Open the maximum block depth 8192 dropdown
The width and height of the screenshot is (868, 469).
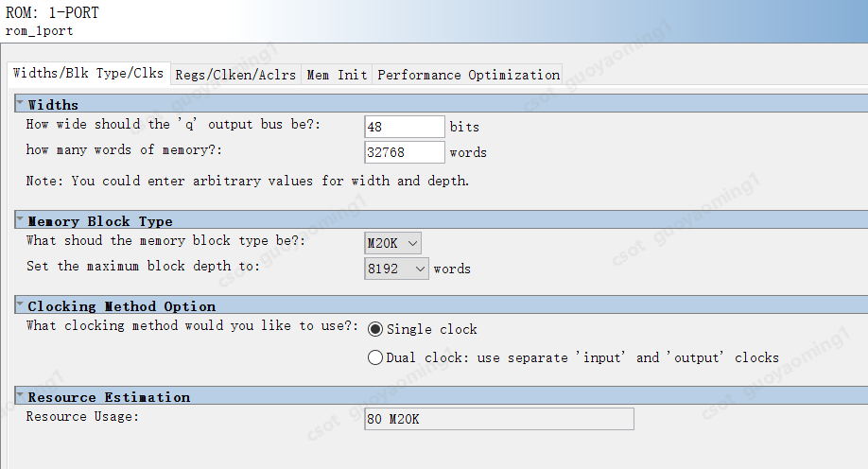(397, 269)
